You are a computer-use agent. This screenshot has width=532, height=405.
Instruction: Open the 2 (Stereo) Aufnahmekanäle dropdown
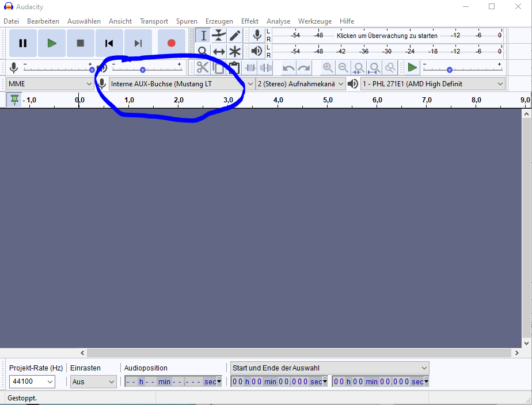tap(301, 84)
